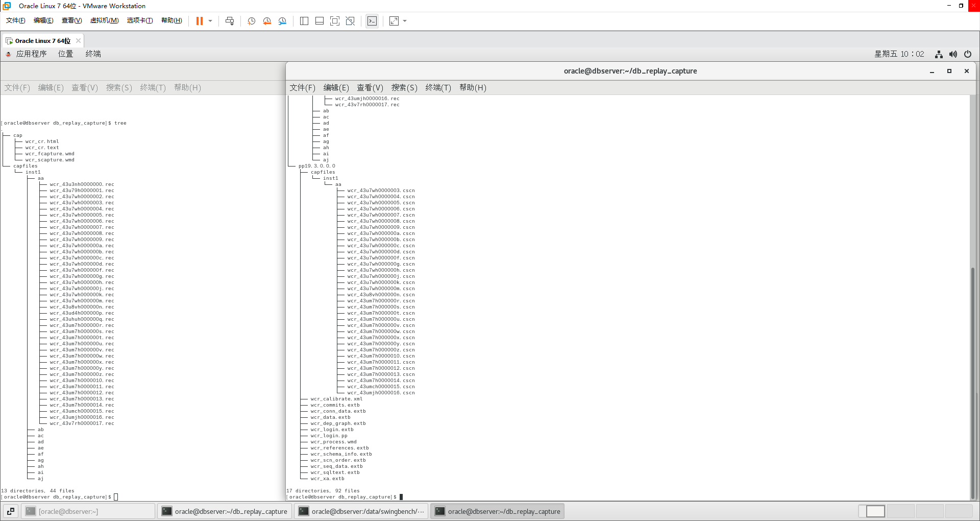Open VMware 虚拟机(M) menu
980x521 pixels.
click(104, 20)
